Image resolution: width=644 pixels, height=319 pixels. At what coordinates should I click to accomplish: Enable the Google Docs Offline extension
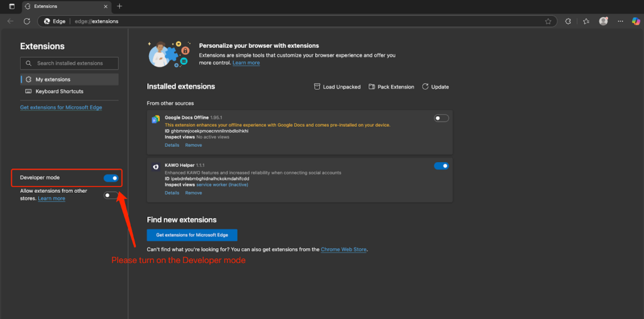(x=441, y=118)
